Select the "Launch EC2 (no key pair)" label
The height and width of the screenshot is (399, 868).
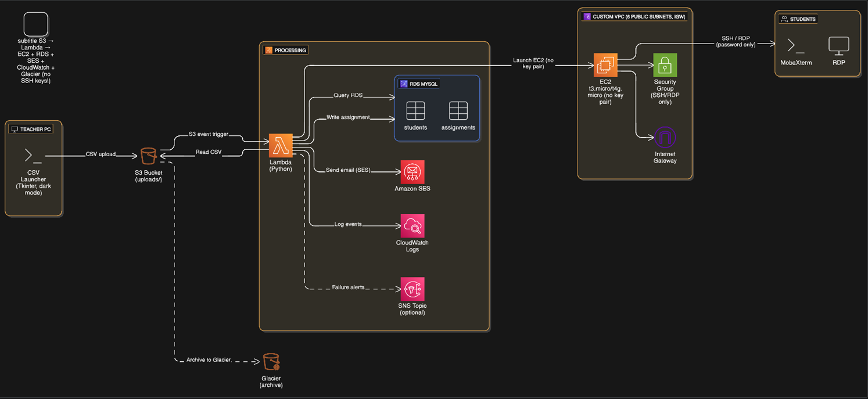click(533, 63)
